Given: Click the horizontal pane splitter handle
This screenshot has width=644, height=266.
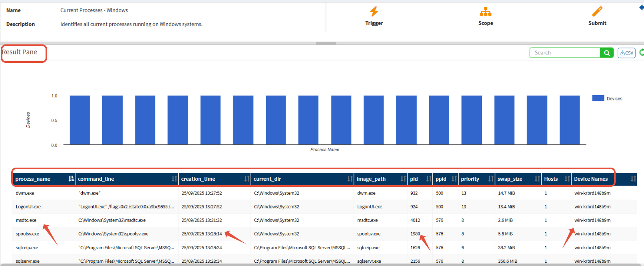Looking at the screenshot, I should [326, 43].
